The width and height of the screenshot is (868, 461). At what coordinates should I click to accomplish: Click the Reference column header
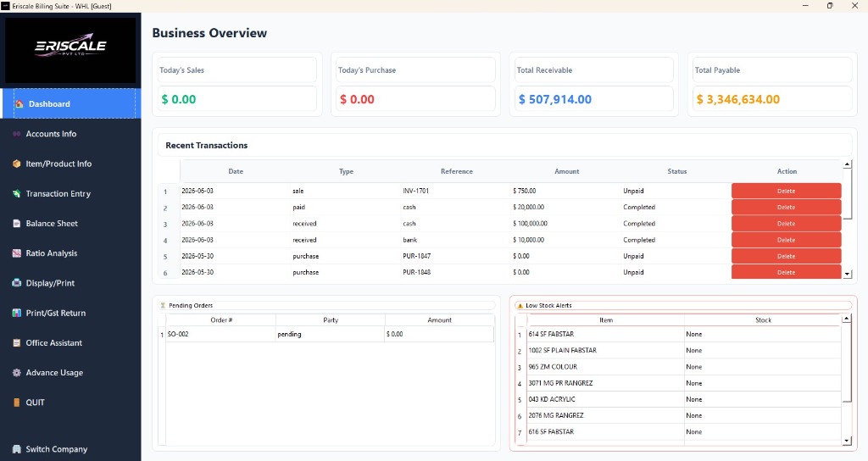[457, 171]
